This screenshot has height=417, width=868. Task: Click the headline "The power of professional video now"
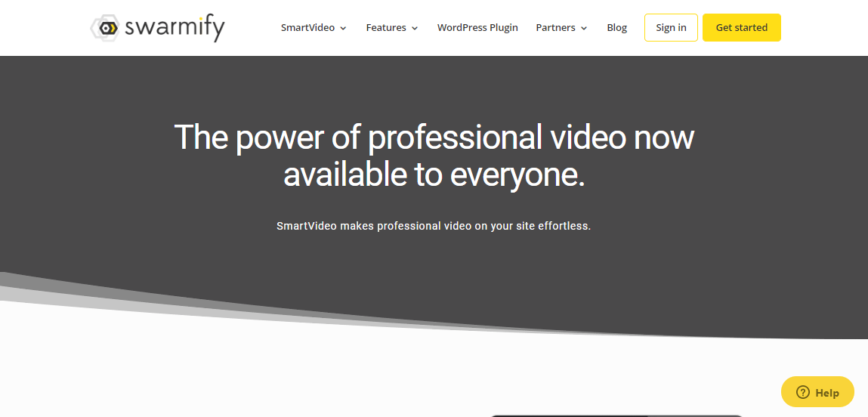434,137
